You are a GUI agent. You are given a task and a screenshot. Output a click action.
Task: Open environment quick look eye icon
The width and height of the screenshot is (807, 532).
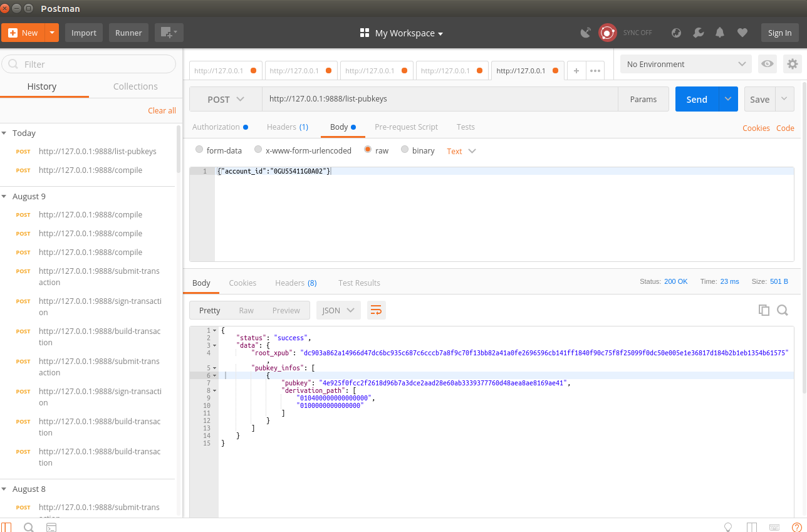(766, 64)
